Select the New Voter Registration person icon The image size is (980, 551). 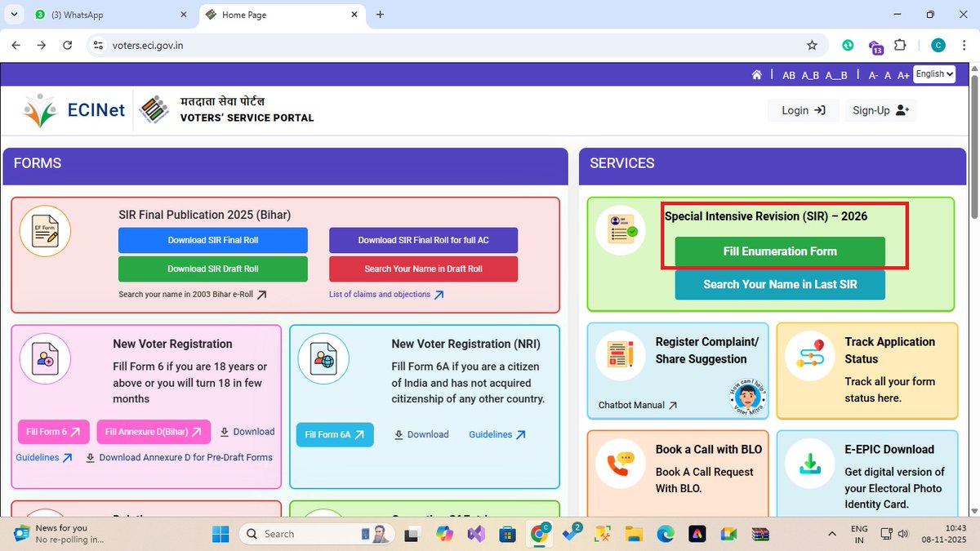(45, 358)
